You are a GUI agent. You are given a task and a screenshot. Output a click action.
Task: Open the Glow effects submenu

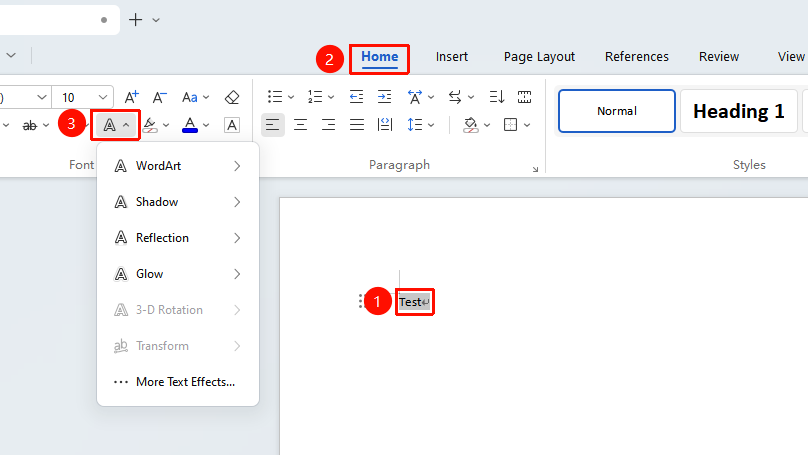178,274
